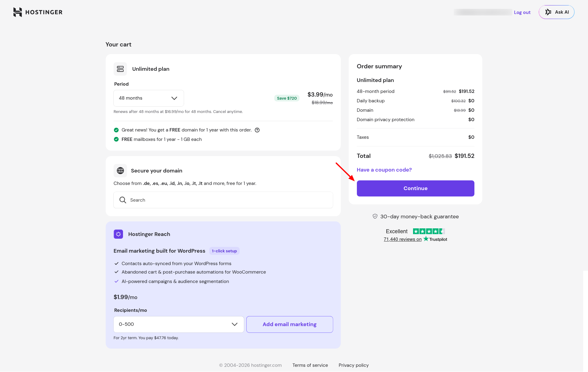Click Add email marketing button
Viewport: 588px width, 372px height.
click(x=290, y=324)
